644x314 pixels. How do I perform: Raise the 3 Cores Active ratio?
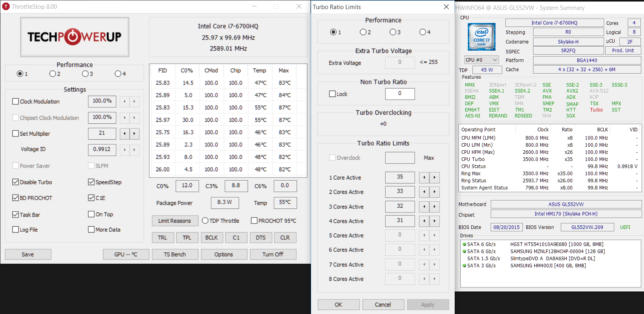click(x=434, y=206)
